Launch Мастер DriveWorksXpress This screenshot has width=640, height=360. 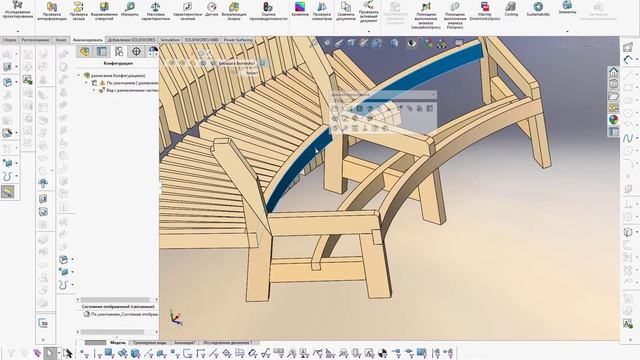484,11
